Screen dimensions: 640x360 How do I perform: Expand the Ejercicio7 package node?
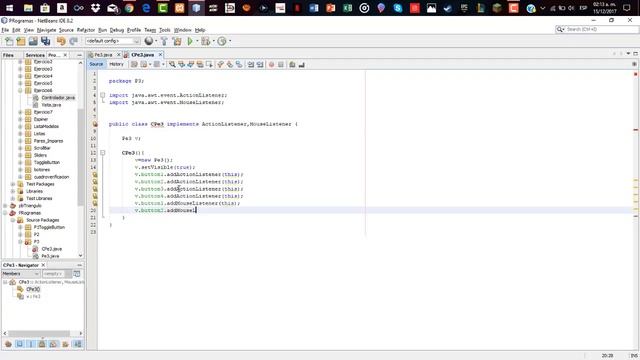pos(20,112)
